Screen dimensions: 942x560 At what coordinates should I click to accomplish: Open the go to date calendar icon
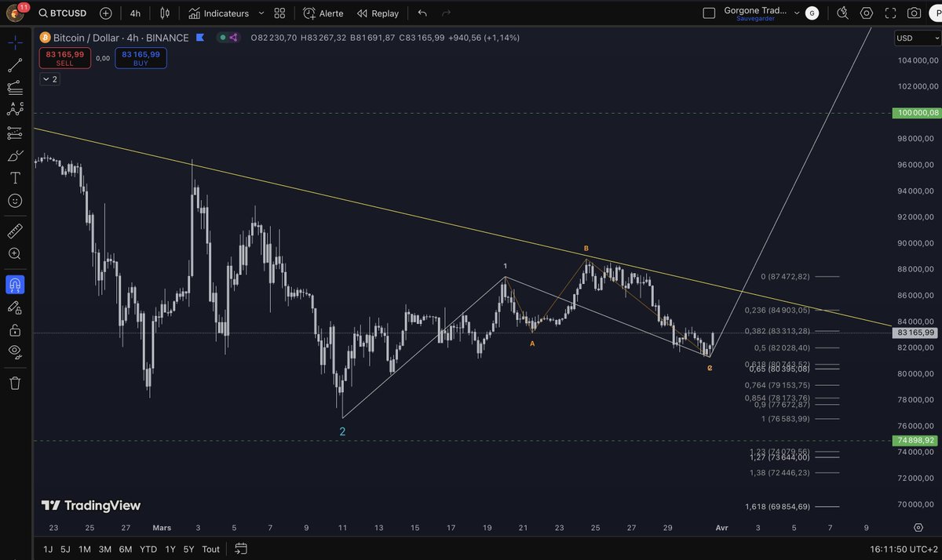click(x=241, y=549)
